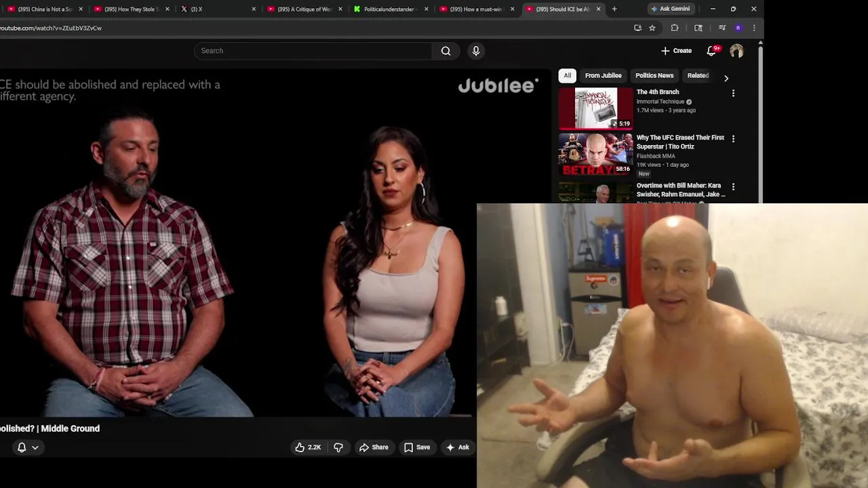Open options menu for The 4th Branch
Screen dimensions: 868x488
pyautogui.click(x=733, y=93)
